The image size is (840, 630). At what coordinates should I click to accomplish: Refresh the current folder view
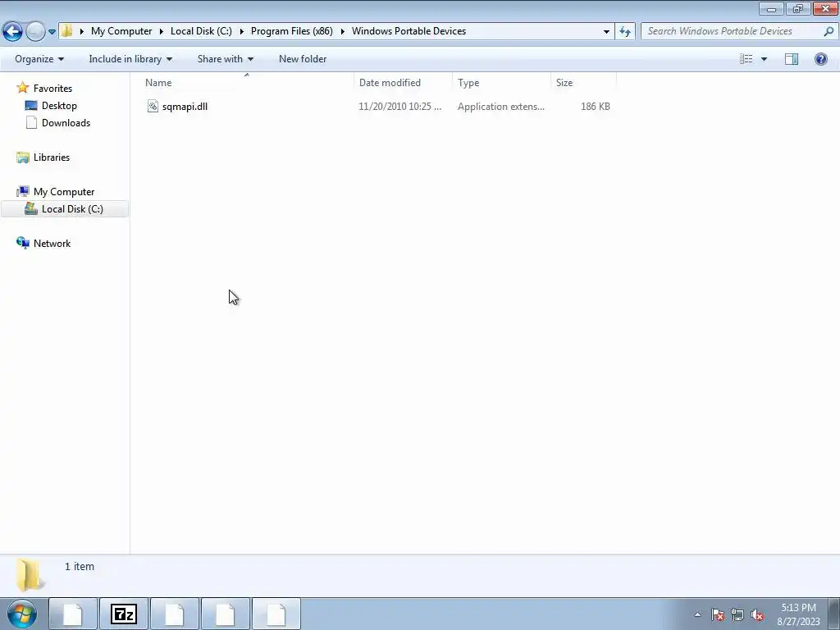(625, 32)
